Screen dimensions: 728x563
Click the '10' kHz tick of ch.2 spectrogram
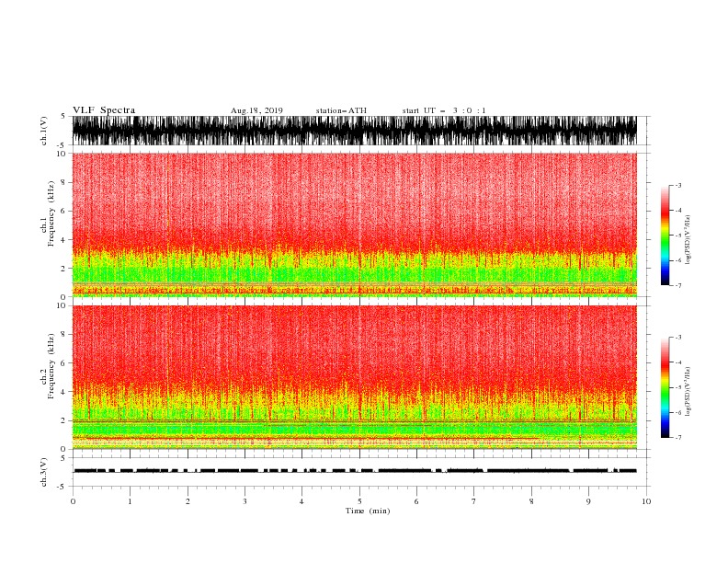(x=61, y=305)
